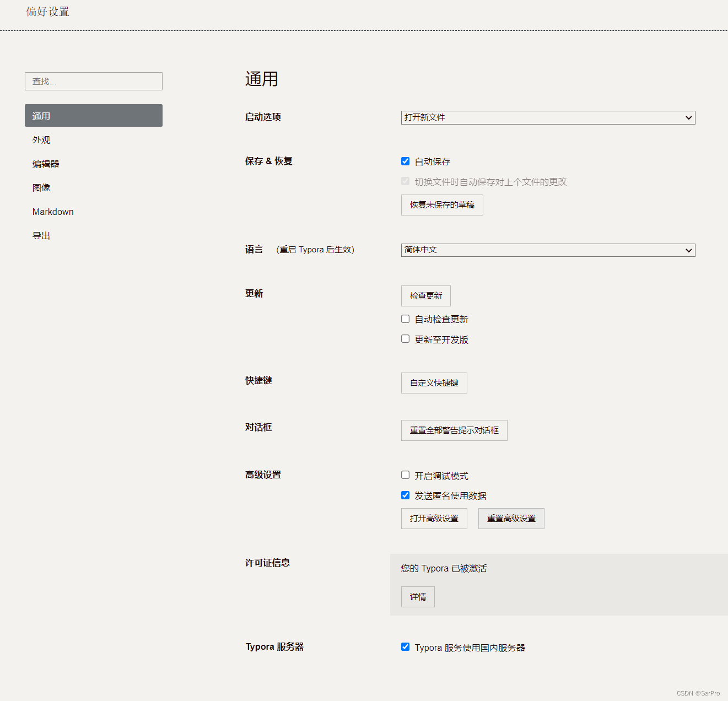Screen dimensions: 728x701
Task: Open the 启动选项 startup dropdown
Action: tap(548, 117)
